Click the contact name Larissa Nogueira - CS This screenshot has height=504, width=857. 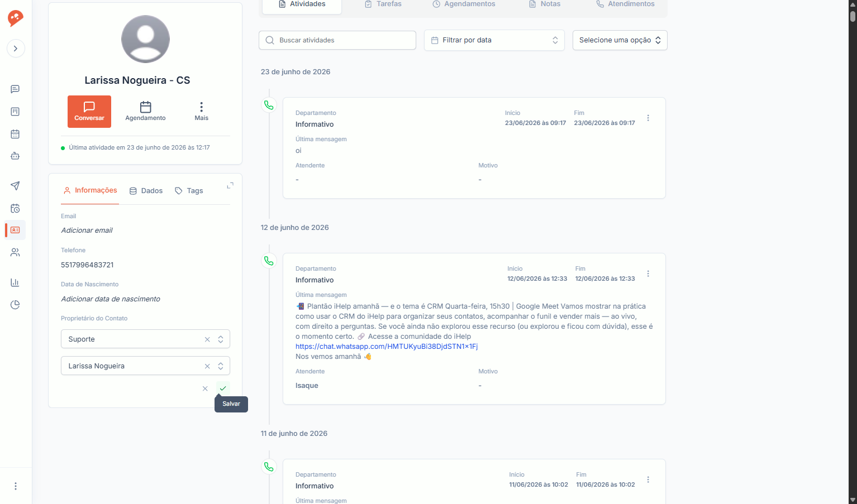137,80
